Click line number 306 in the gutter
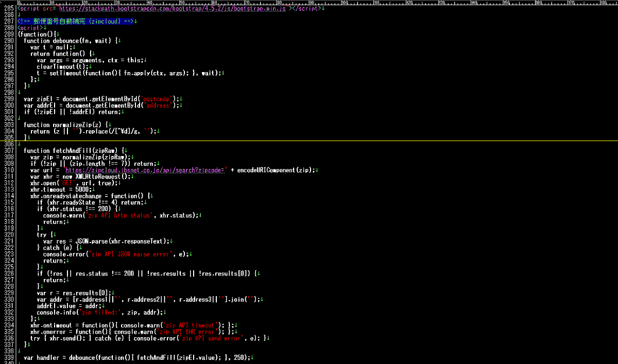 click(x=8, y=144)
